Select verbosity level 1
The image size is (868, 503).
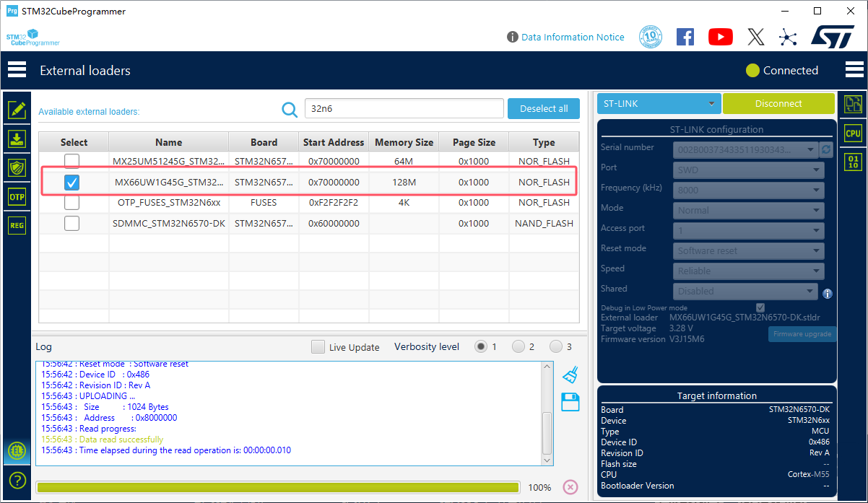(x=481, y=346)
